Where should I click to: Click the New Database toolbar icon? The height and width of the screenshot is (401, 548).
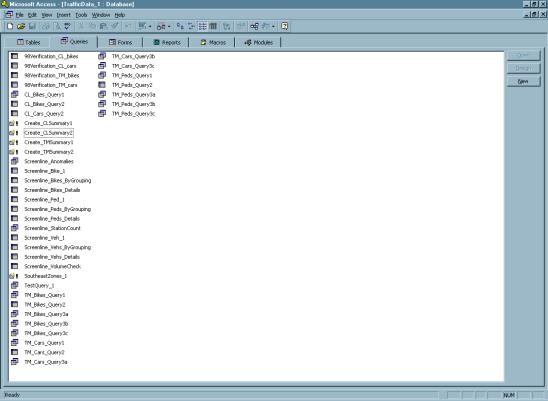[x=10, y=26]
